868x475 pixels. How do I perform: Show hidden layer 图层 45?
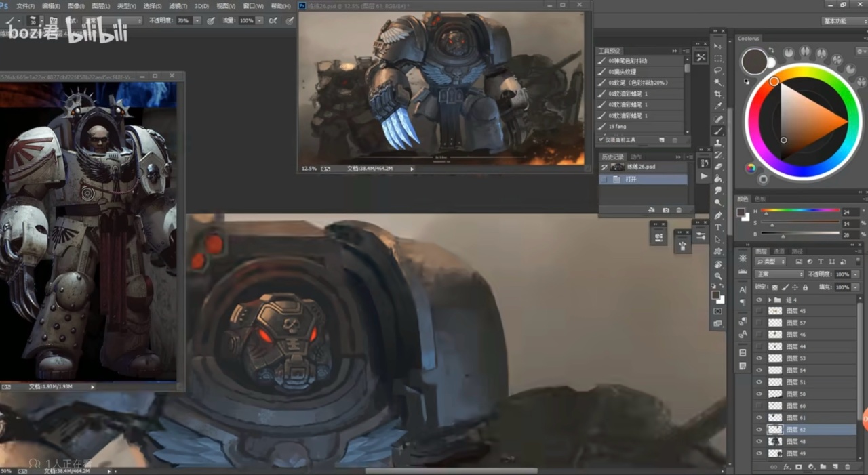(759, 311)
